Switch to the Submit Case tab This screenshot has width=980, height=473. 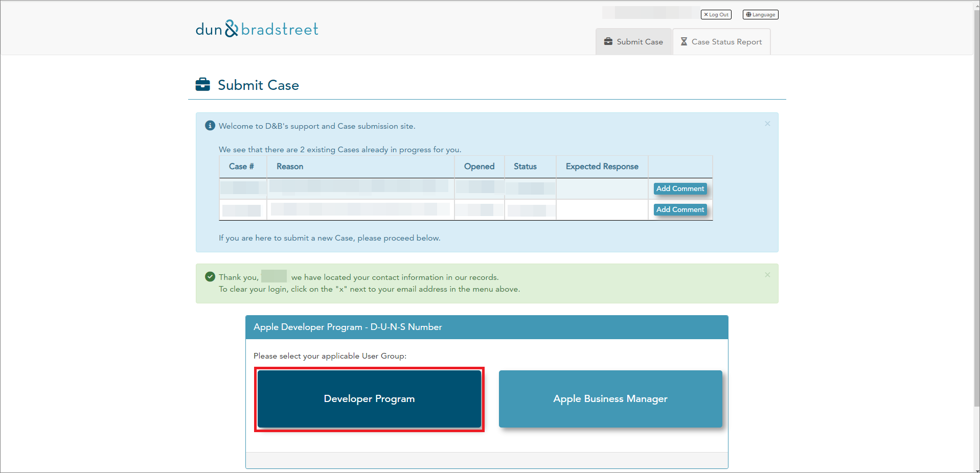point(633,42)
